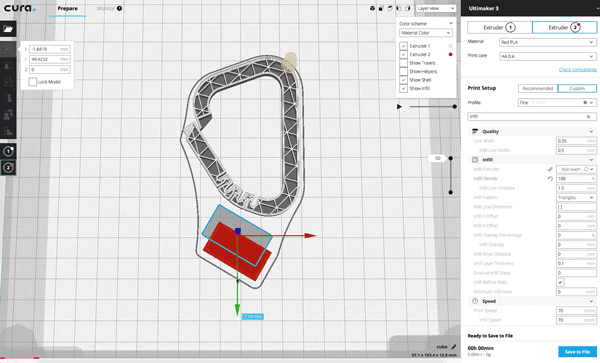Select extruder 2 button in left toolbar
The height and width of the screenshot is (363, 600).
pyautogui.click(x=8, y=168)
